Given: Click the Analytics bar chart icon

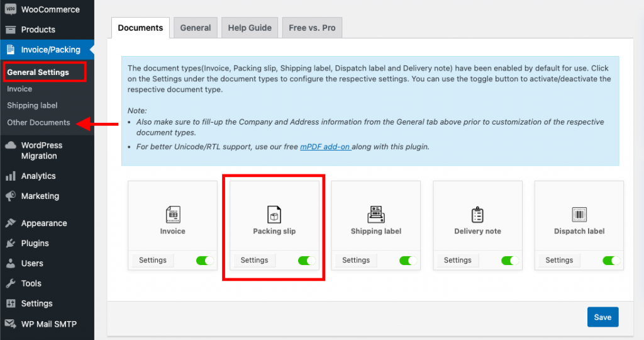Looking at the screenshot, I should [10, 176].
